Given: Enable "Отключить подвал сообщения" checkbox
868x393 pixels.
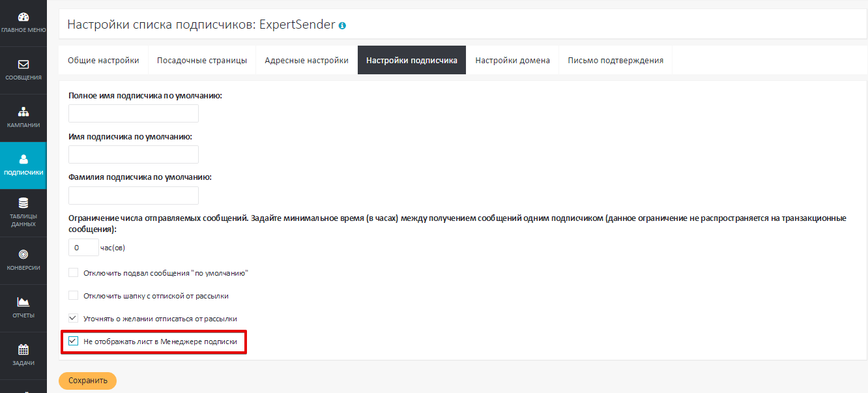Looking at the screenshot, I should pyautogui.click(x=74, y=272).
